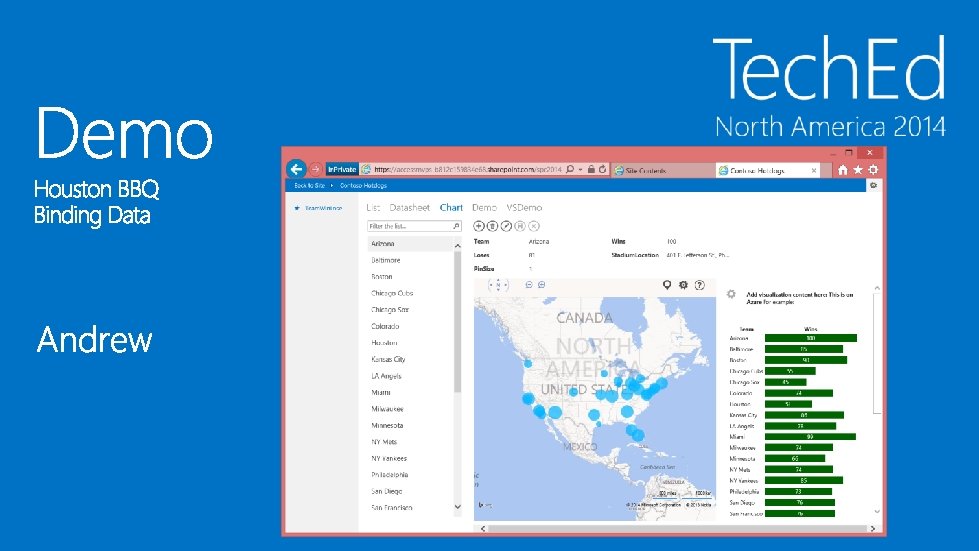Viewport: 979px width, 551px height.
Task: Select the Chart view tab
Action: click(x=451, y=207)
